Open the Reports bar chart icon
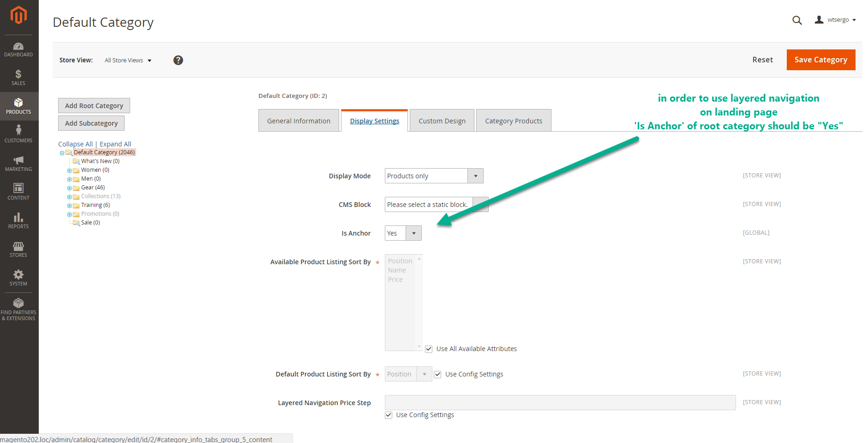The image size is (868, 443). [x=18, y=217]
